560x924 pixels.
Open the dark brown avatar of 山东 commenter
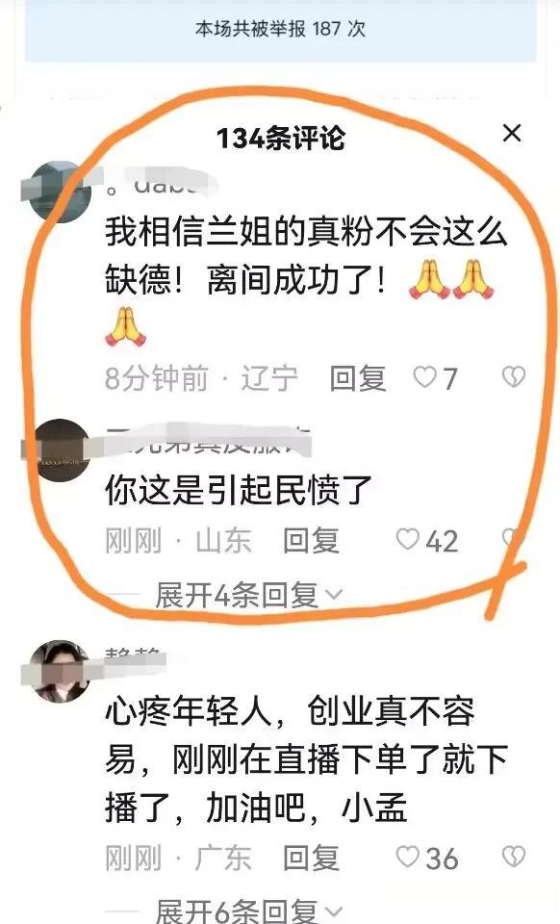pyautogui.click(x=60, y=450)
